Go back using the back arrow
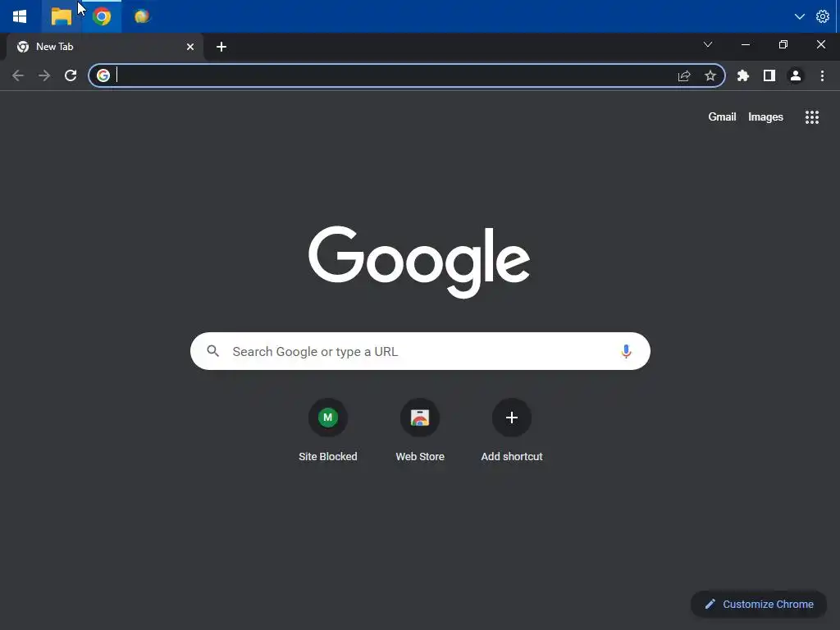This screenshot has width=840, height=630. [x=18, y=75]
